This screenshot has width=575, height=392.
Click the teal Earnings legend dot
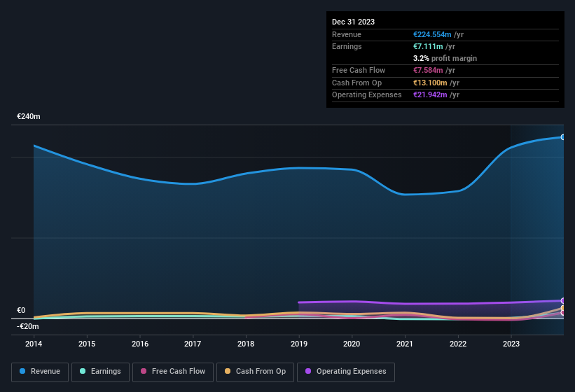pos(83,371)
